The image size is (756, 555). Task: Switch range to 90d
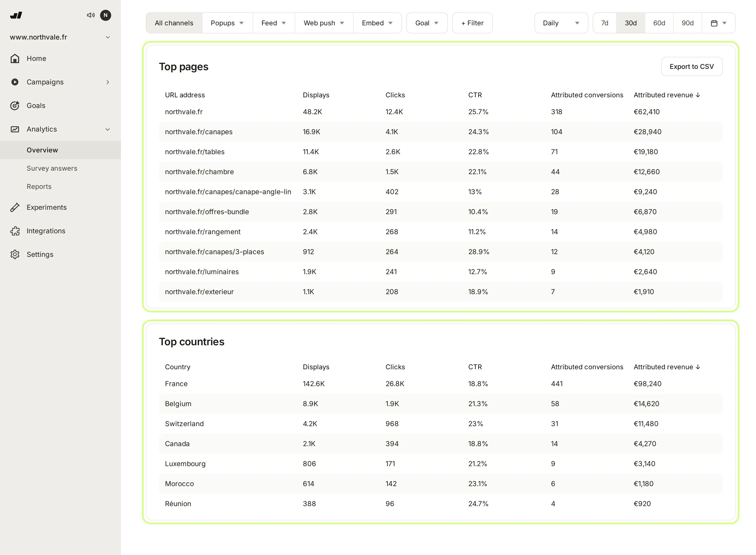coord(688,23)
